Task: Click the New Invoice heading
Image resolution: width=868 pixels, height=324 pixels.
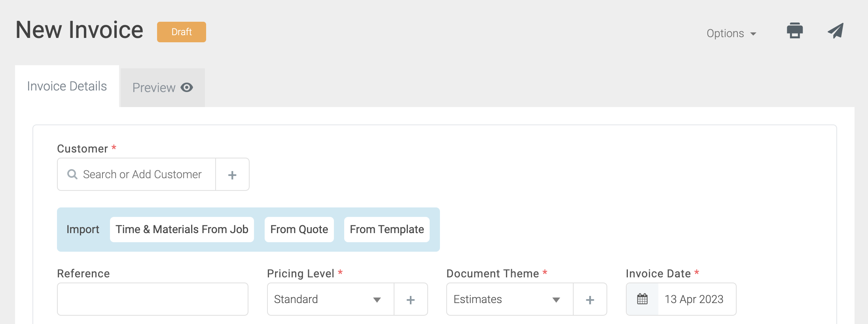Action: click(x=80, y=30)
